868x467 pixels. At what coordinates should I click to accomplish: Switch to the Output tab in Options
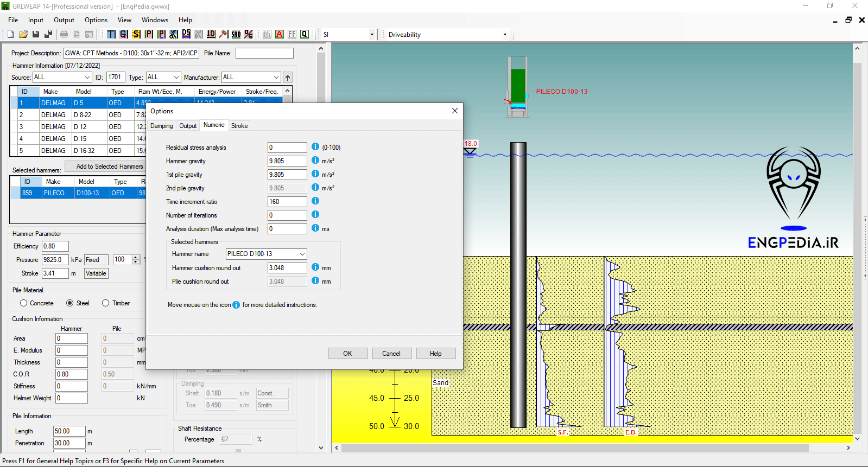tap(188, 126)
